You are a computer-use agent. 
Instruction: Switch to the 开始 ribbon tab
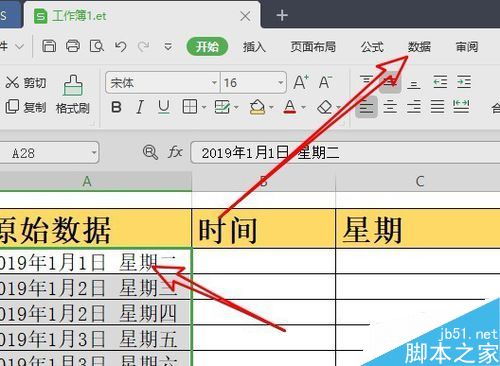pyautogui.click(x=207, y=46)
